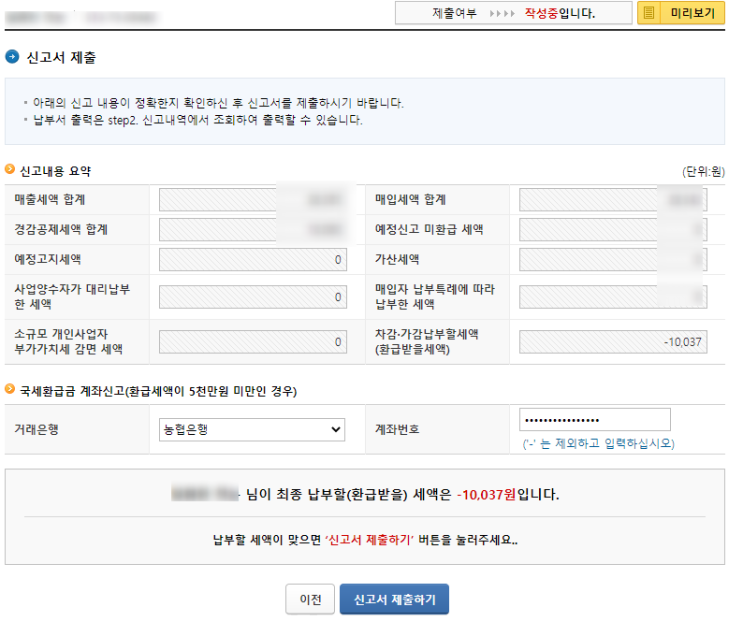
Task: Click the 차감·가감납부할세액 field showing -10,037
Action: click(x=613, y=342)
